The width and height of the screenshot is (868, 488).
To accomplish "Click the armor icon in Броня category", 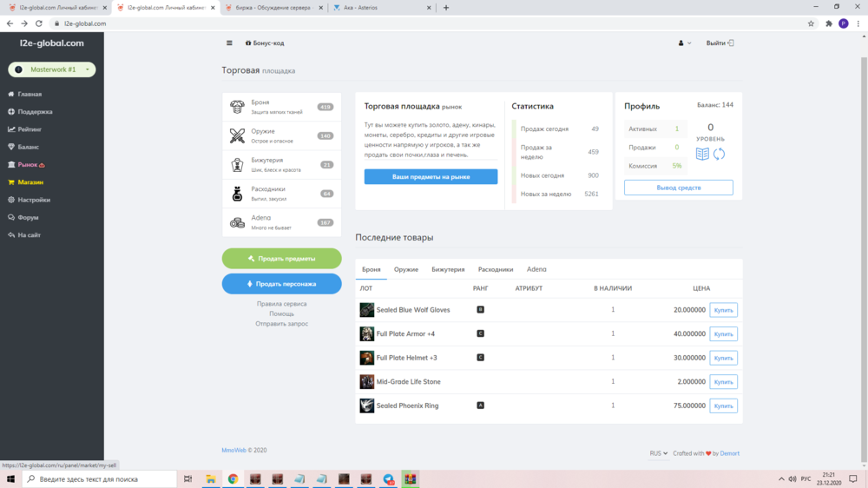I will [236, 107].
